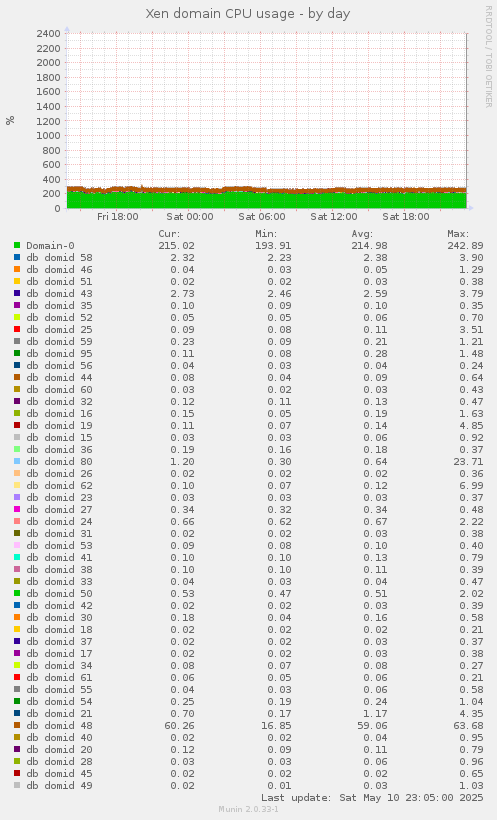Click the db domid 48 brown swatch
Viewport: 497px width, 820px height.
[17, 725]
